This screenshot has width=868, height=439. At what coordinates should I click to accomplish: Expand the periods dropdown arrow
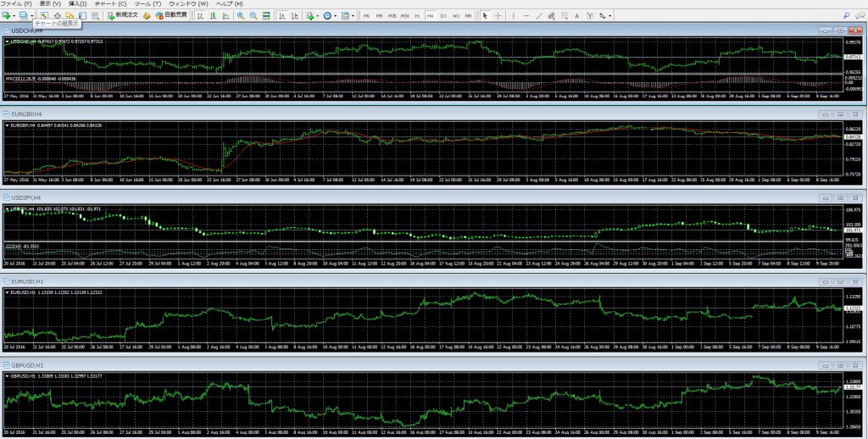336,15
